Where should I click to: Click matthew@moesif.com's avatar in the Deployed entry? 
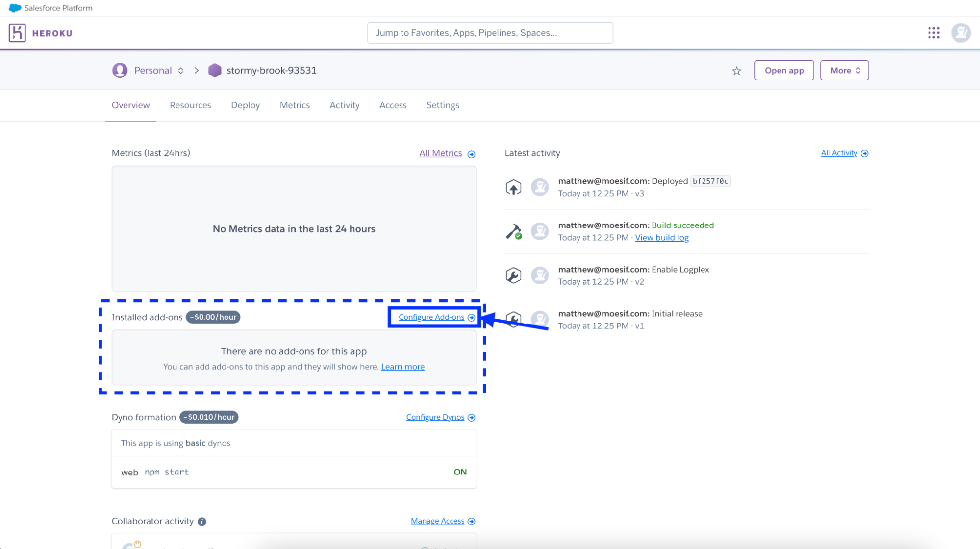coord(540,187)
